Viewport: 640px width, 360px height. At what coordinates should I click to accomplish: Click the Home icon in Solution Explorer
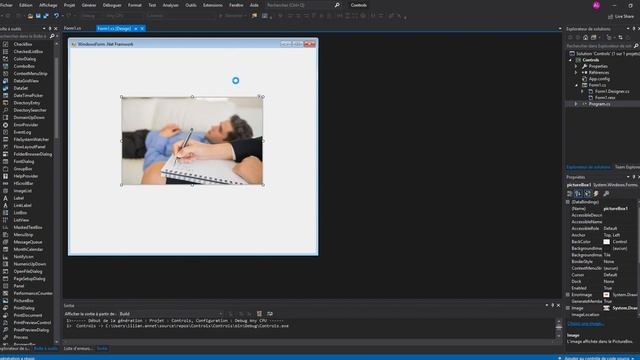[585, 37]
